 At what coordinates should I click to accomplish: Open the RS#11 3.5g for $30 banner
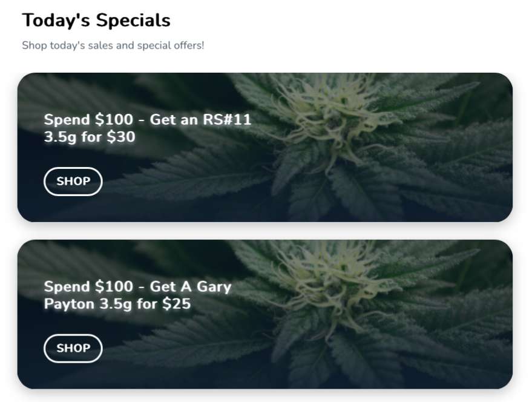[265, 147]
